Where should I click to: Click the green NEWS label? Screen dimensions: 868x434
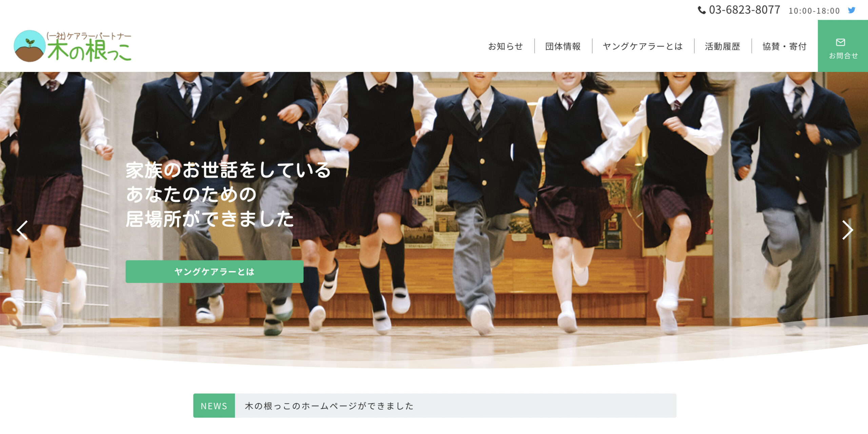[214, 406]
